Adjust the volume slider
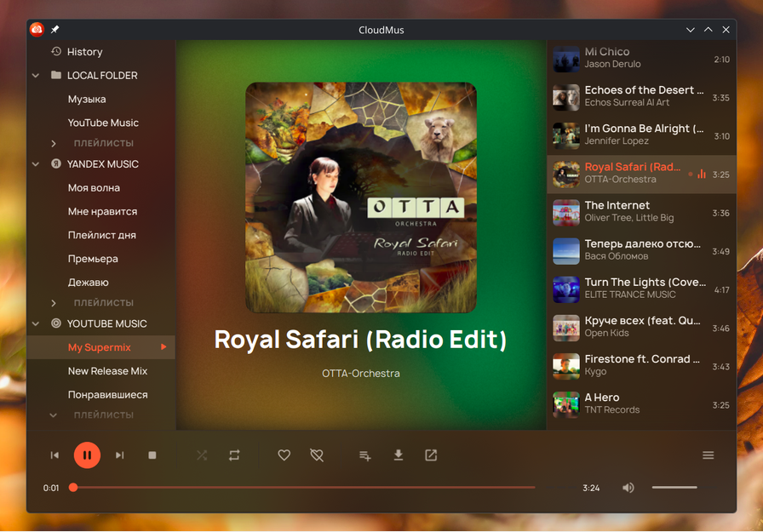The image size is (763, 532). pos(674,487)
